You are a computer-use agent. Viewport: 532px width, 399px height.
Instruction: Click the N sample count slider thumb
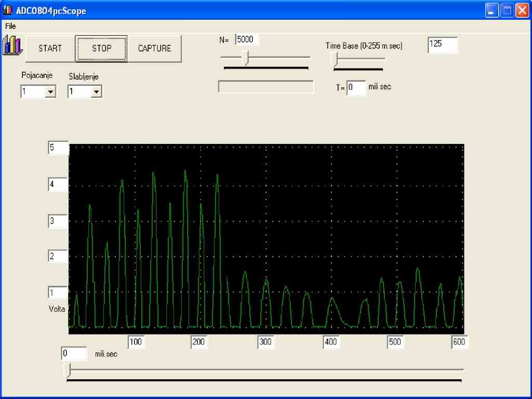[245, 58]
